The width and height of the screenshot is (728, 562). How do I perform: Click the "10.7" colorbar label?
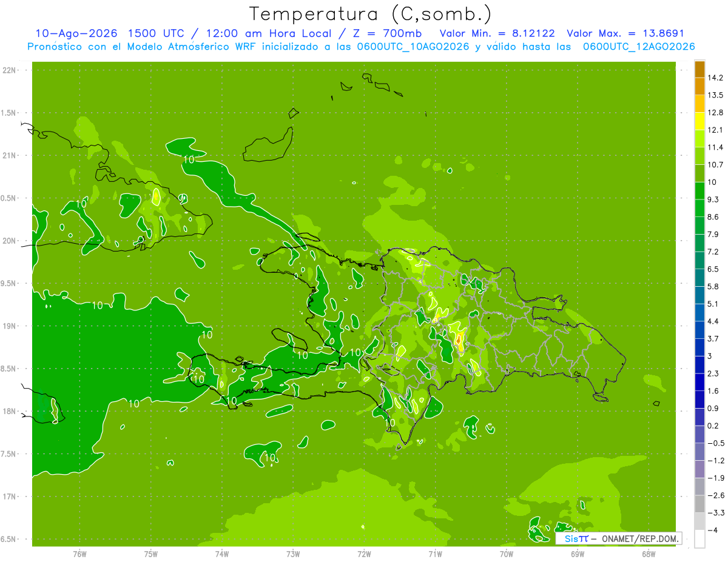(716, 165)
